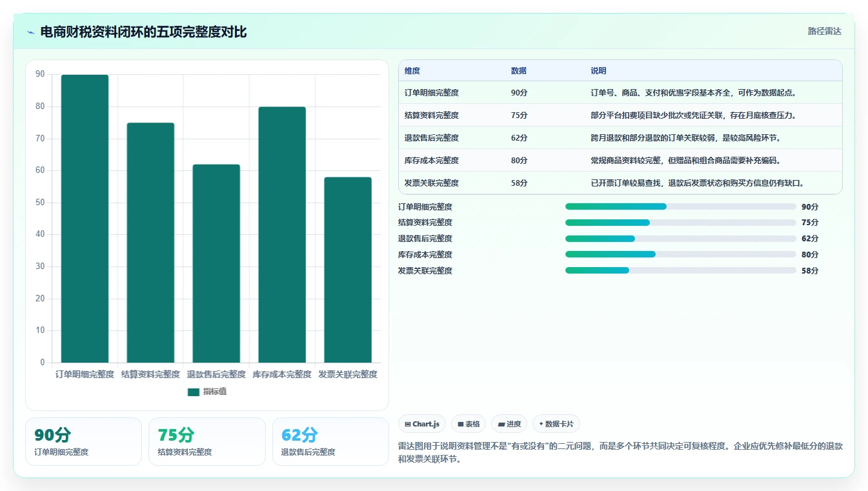Click the description starting 跨月退款和部分退款
The image size is (868, 491).
686,138
